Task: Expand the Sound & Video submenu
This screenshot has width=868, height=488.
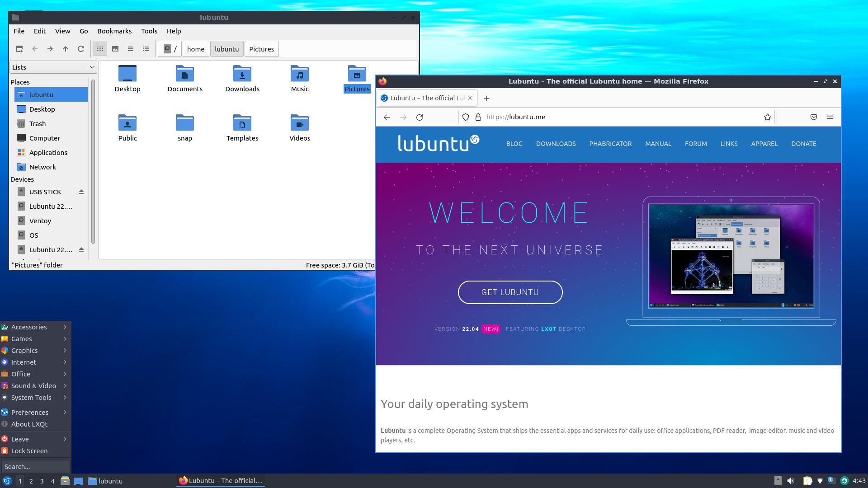Action: 35,386
